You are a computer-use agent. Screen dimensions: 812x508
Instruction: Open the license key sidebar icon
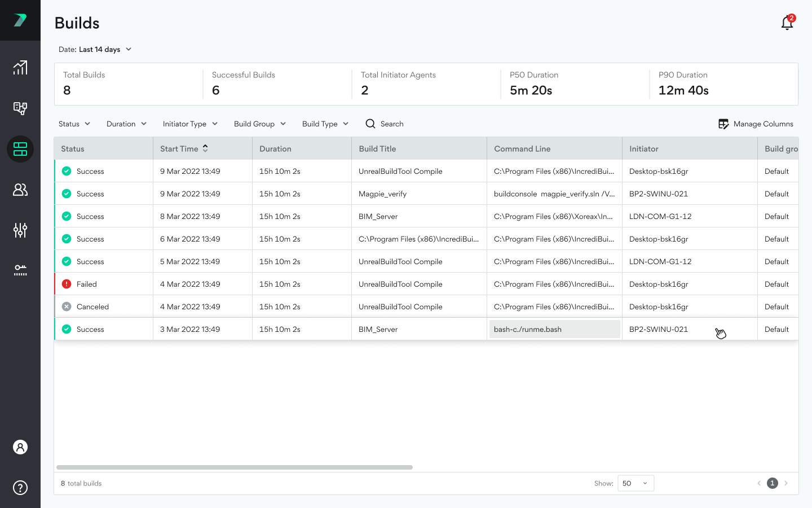[x=20, y=270]
